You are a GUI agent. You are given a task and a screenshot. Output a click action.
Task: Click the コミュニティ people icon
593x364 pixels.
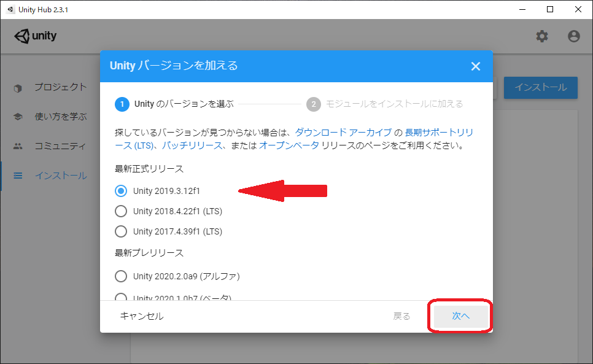click(18, 146)
